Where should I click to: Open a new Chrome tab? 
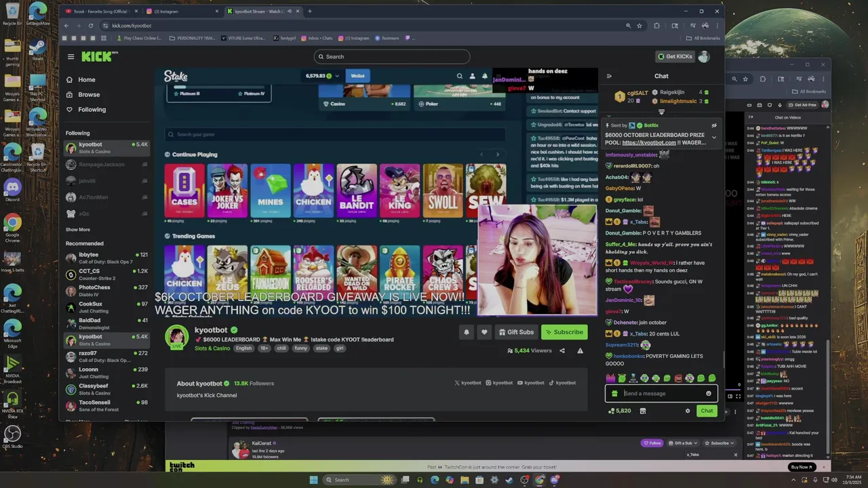pos(310,11)
